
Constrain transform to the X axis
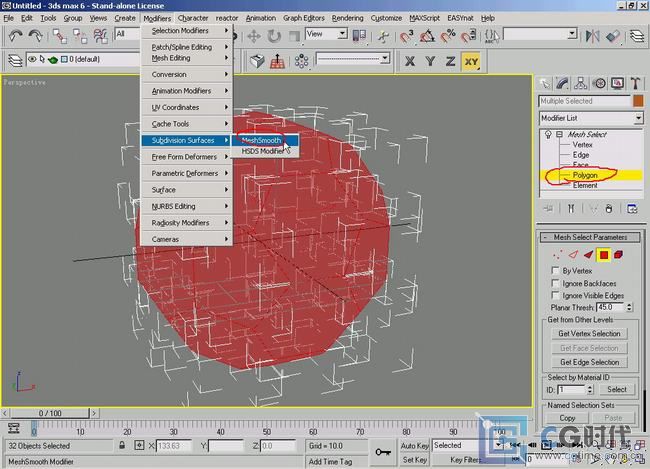(x=410, y=61)
